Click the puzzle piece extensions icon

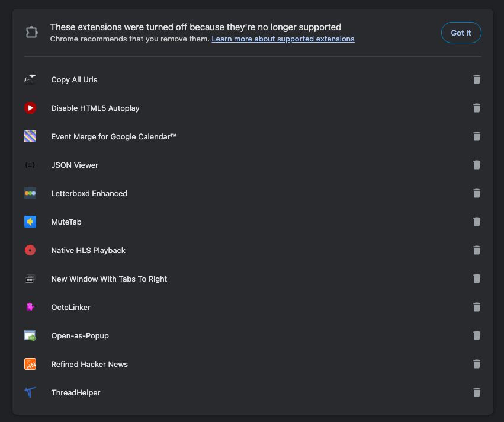pos(31,32)
